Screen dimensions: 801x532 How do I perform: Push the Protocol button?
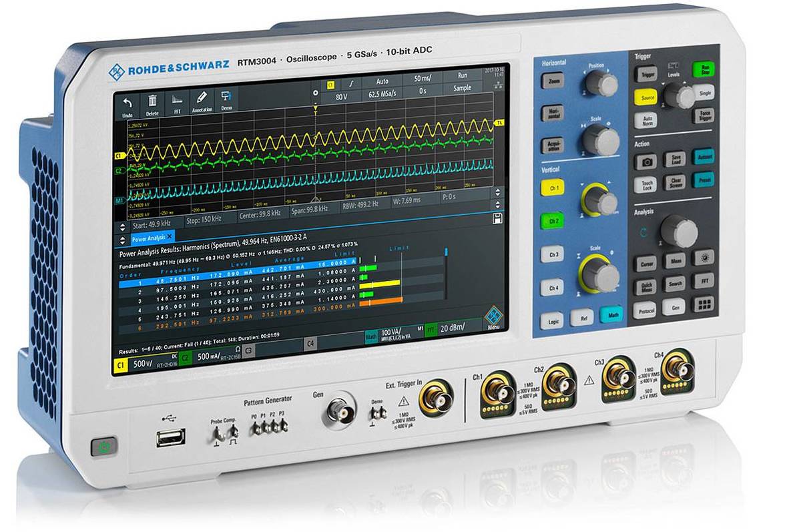[644, 311]
